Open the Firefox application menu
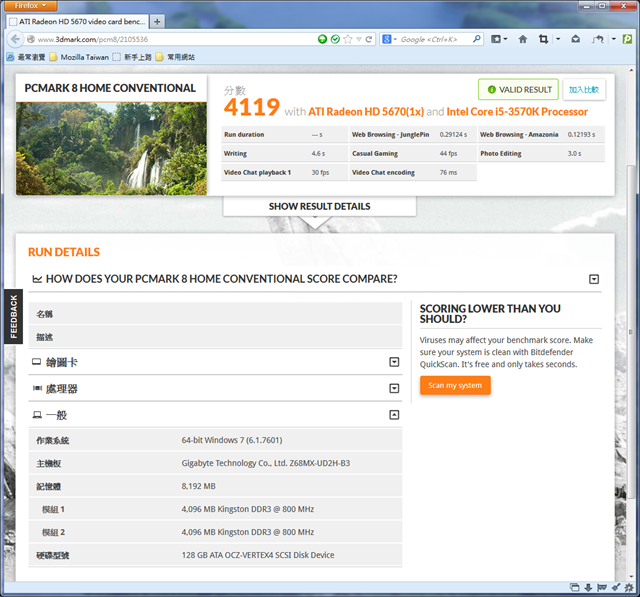Viewport: 640px width, 597px height. pos(31,5)
